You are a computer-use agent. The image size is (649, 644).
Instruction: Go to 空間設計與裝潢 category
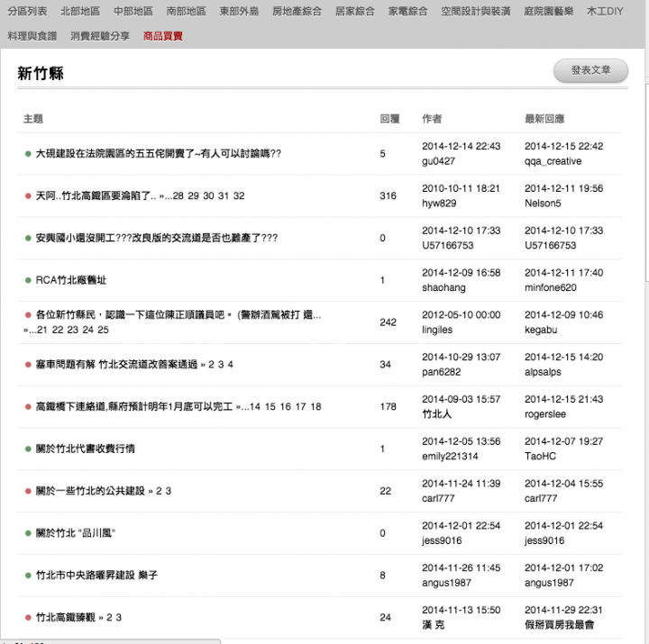pos(476,11)
